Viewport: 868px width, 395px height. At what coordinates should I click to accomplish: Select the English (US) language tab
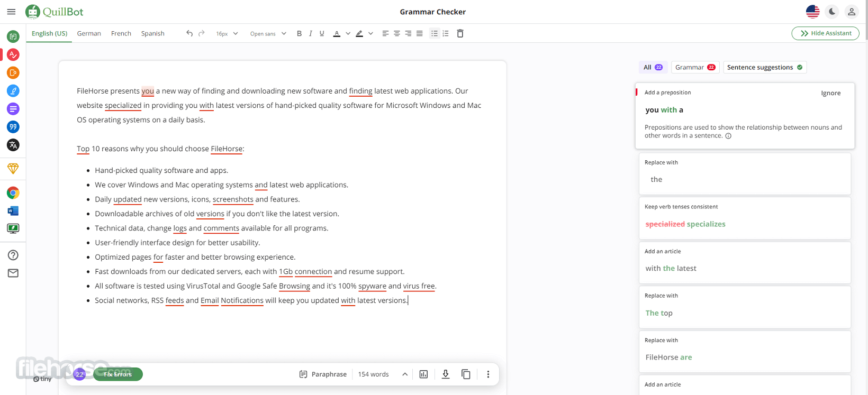(50, 33)
